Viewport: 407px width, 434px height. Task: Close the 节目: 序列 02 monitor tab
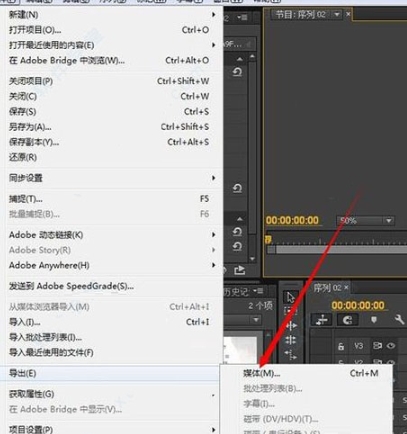click(348, 14)
